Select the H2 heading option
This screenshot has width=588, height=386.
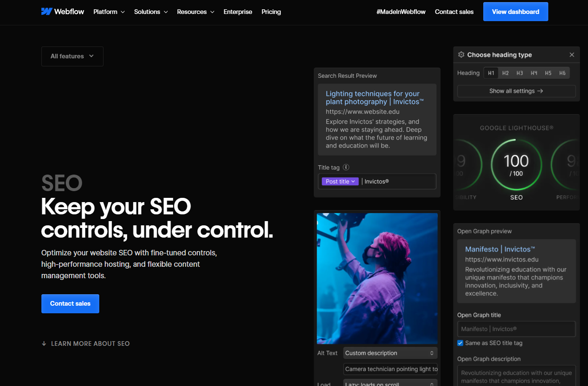(x=505, y=73)
